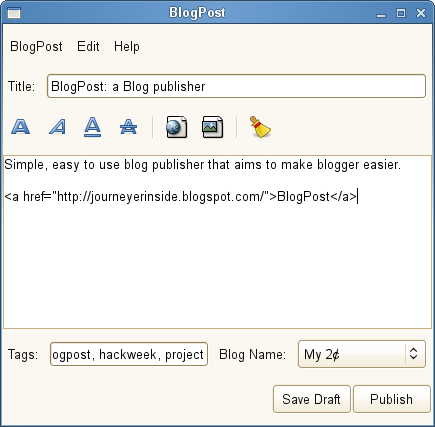Clear the post with the broom icon

tap(260, 127)
